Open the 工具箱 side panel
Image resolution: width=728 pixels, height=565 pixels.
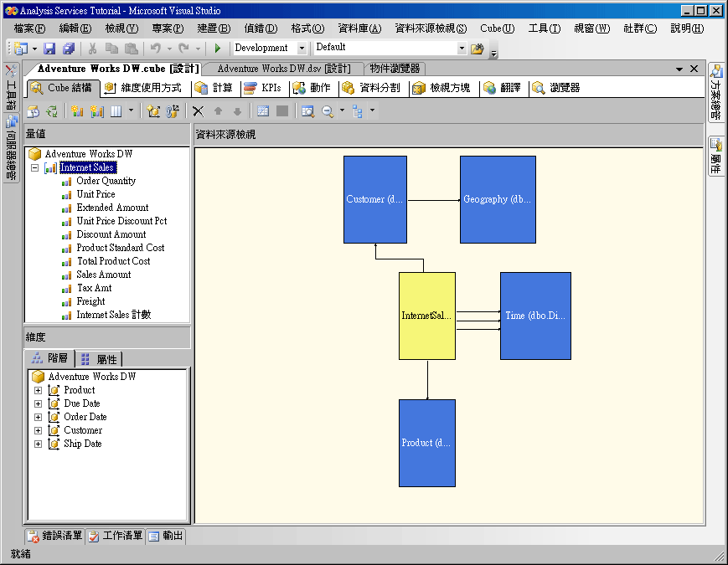tap(11, 87)
